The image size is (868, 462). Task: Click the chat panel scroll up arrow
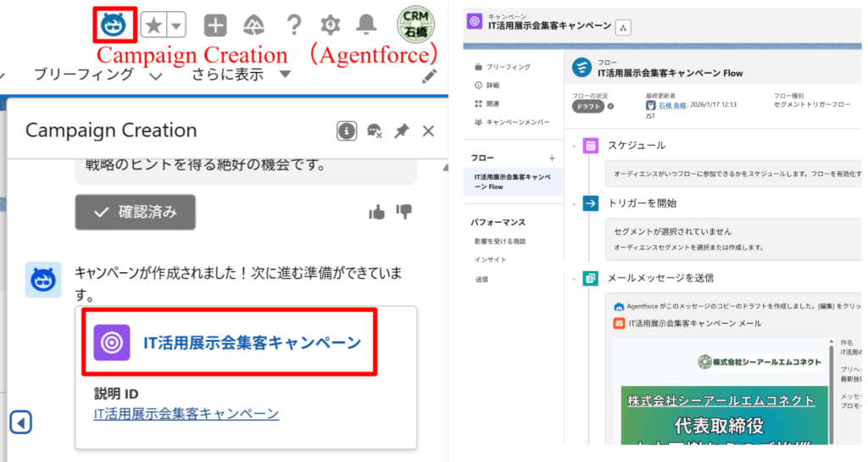pos(445,167)
